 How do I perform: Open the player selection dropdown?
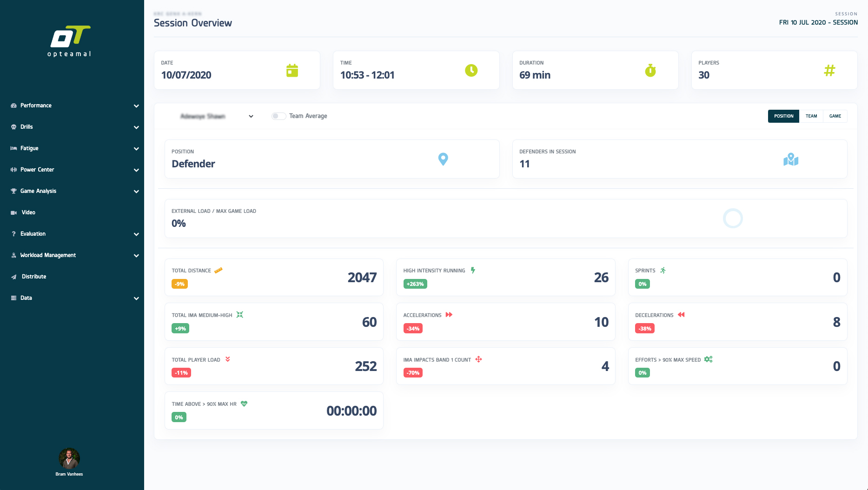point(216,116)
